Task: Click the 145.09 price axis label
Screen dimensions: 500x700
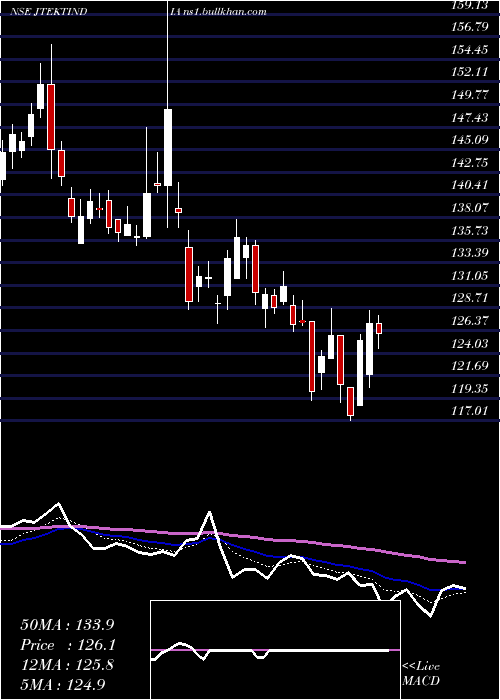Action: click(x=470, y=140)
